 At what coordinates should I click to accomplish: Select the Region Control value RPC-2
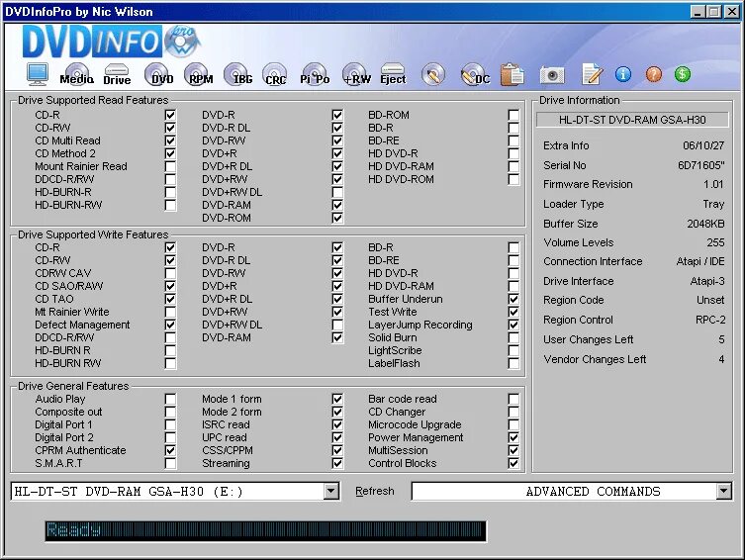710,320
